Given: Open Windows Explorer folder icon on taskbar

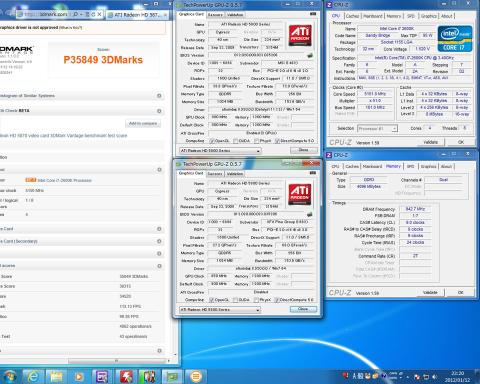Looking at the screenshot, I should (x=56, y=377).
